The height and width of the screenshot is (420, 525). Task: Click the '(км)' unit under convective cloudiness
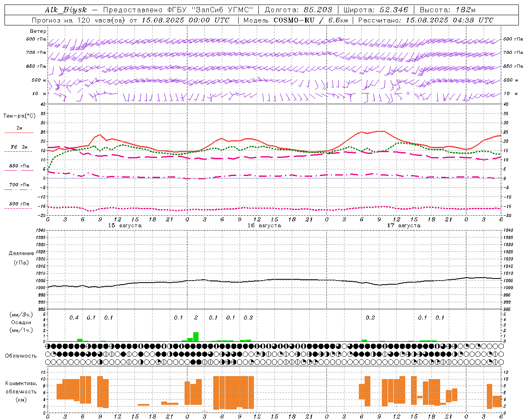21,400
